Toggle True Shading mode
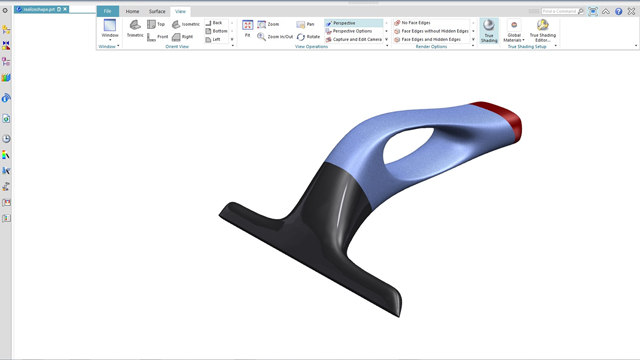Viewport: 640px width, 360px height. pos(489,31)
